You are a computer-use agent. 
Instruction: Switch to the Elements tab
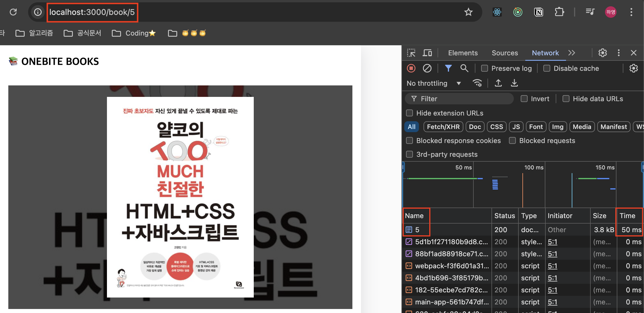463,53
